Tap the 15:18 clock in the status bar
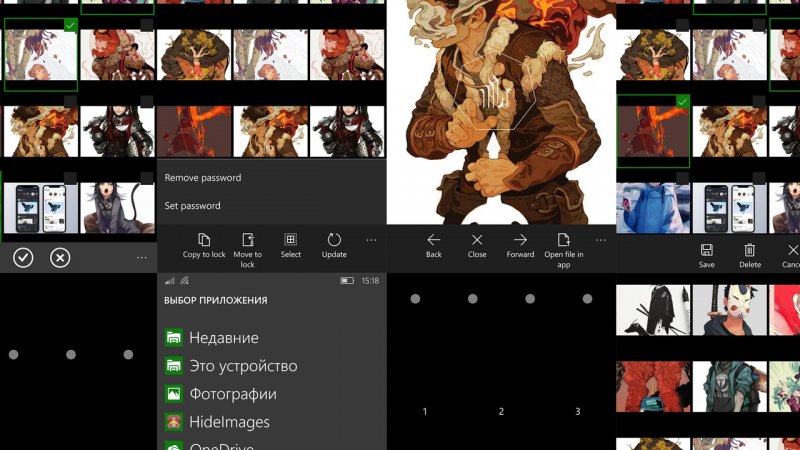Screen dimensions: 800x450 370,281
